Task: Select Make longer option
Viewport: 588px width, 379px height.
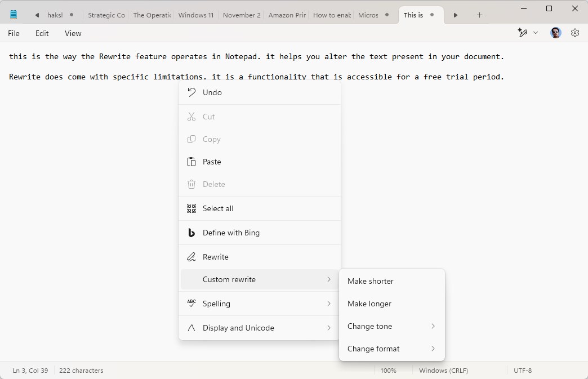Action: (369, 304)
